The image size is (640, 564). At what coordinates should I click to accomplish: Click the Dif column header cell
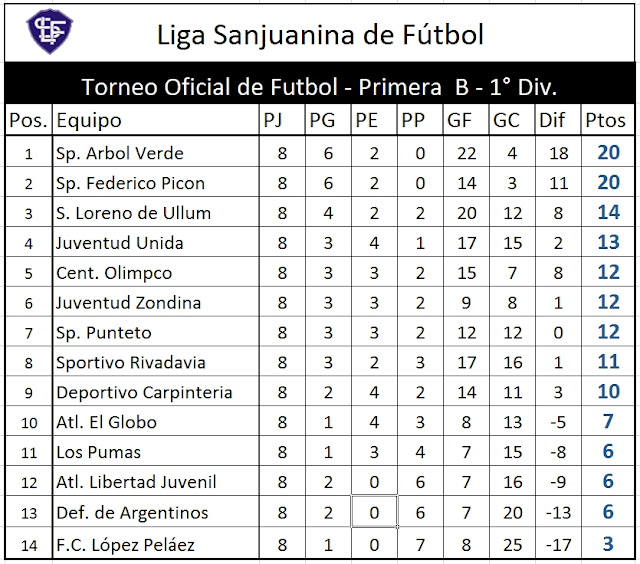click(558, 120)
